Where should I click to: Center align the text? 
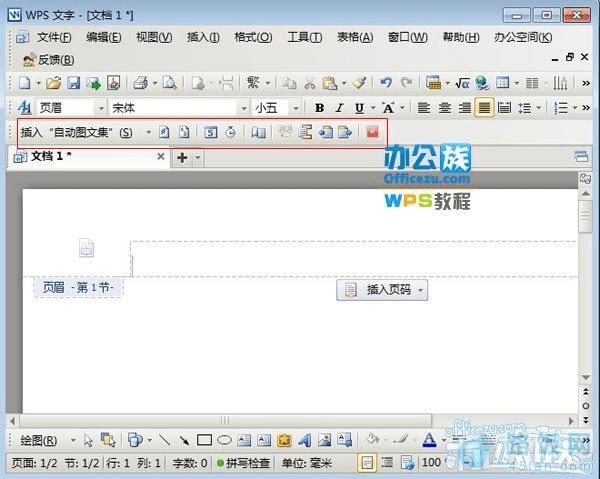(x=444, y=108)
